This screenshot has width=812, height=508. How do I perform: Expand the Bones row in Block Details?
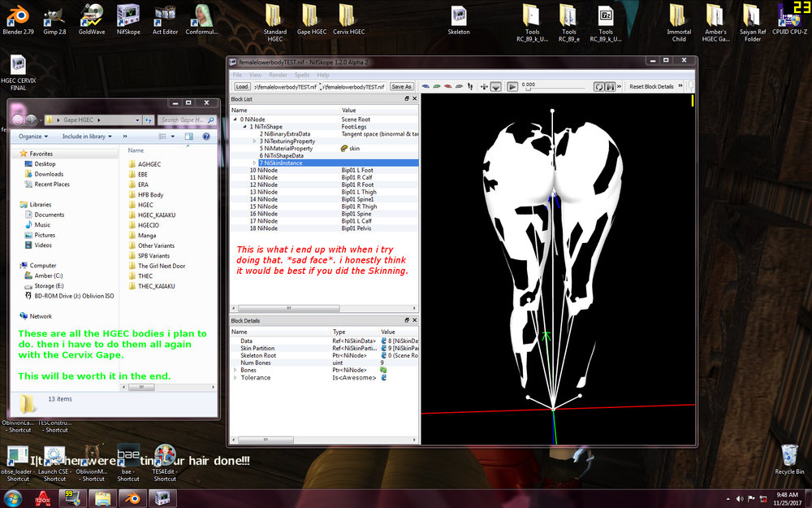tap(235, 370)
